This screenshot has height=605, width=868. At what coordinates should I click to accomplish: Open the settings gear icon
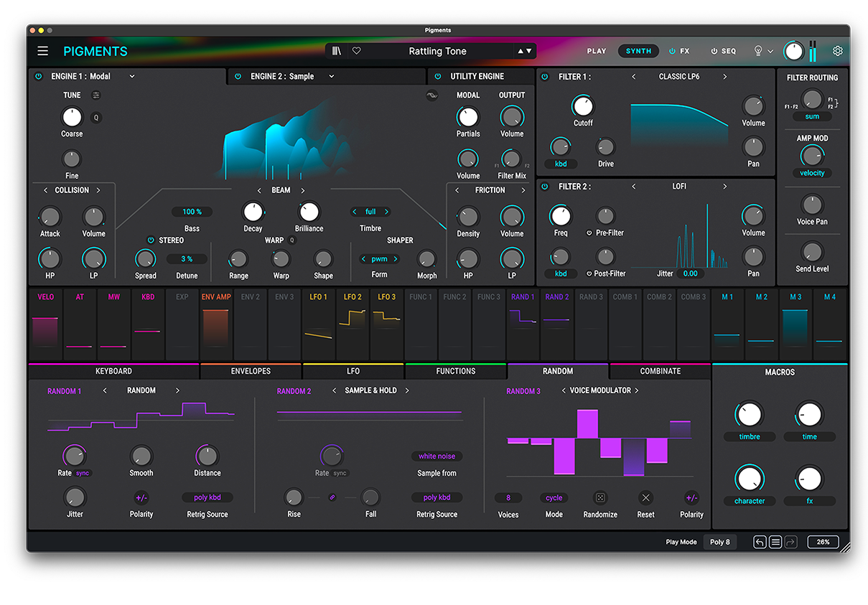tap(837, 51)
